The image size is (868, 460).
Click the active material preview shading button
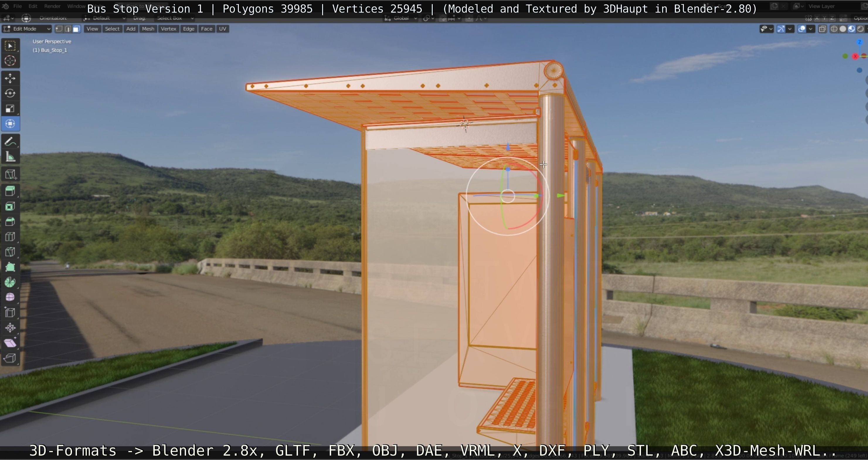tap(852, 29)
